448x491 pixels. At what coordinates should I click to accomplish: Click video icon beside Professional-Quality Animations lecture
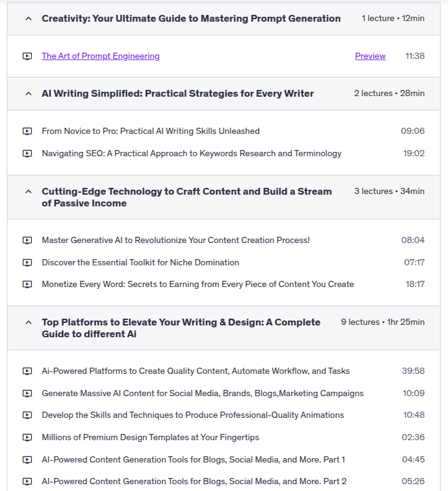pyautogui.click(x=27, y=415)
